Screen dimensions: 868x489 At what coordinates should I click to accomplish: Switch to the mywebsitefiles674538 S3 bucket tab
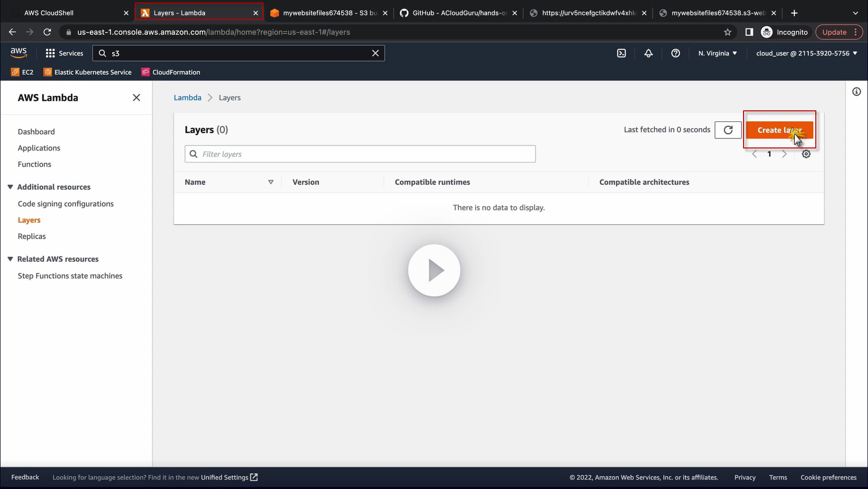pyautogui.click(x=329, y=13)
